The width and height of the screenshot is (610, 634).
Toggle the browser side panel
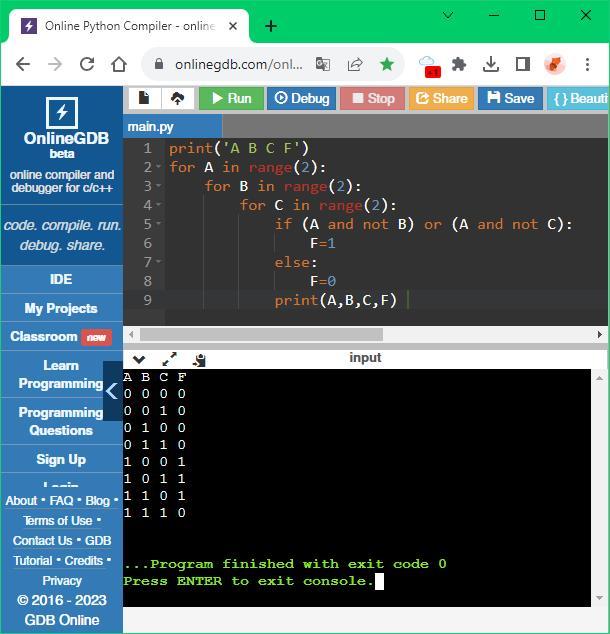(523, 64)
